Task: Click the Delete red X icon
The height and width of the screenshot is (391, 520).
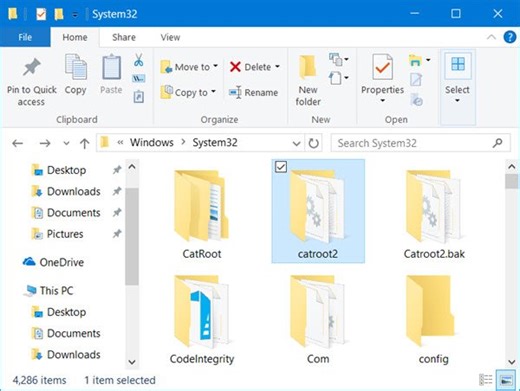Action: [x=235, y=67]
